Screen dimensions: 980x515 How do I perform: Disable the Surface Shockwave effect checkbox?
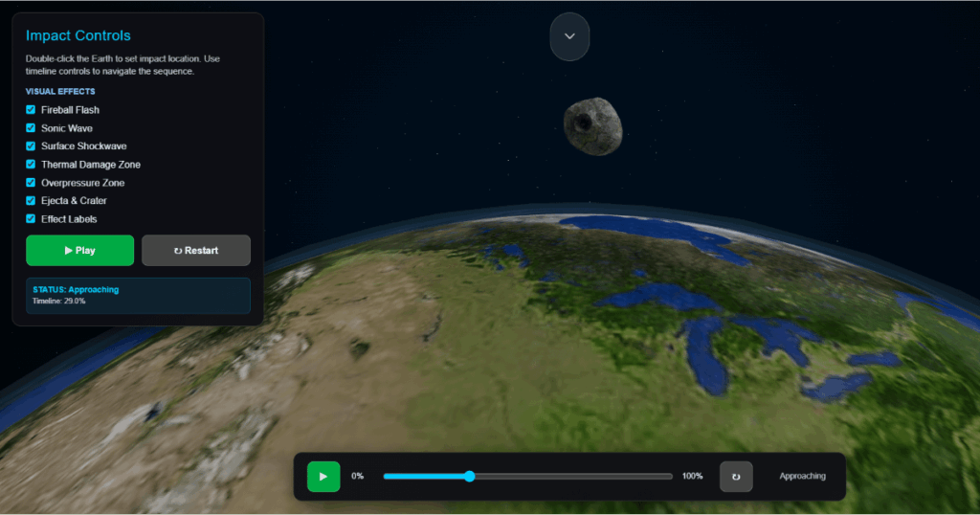pos(31,146)
